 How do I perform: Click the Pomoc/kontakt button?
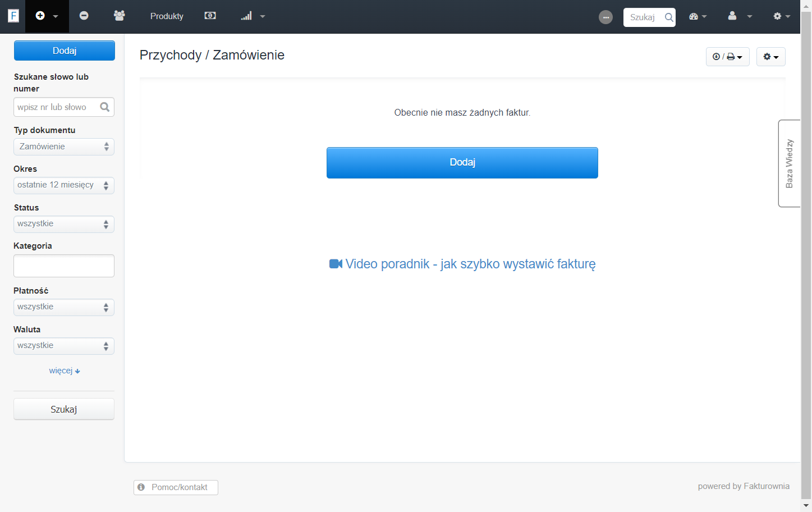176,487
